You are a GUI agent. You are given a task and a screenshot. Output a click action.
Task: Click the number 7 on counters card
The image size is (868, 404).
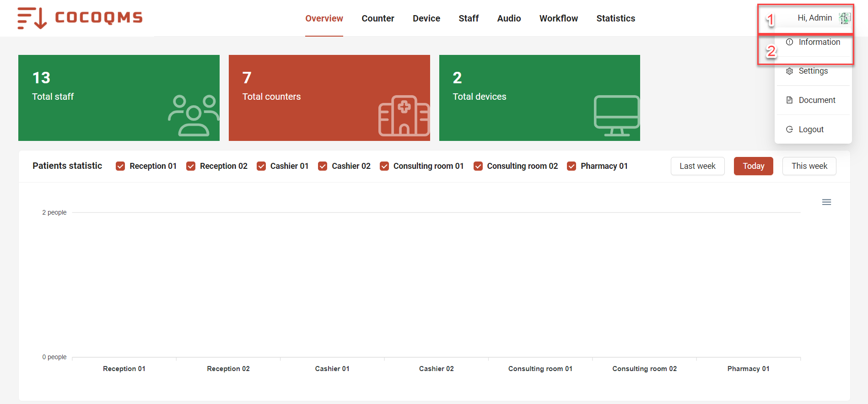point(247,78)
